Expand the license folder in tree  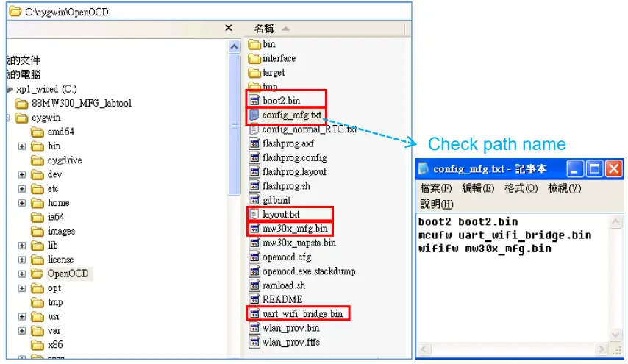pos(22,260)
